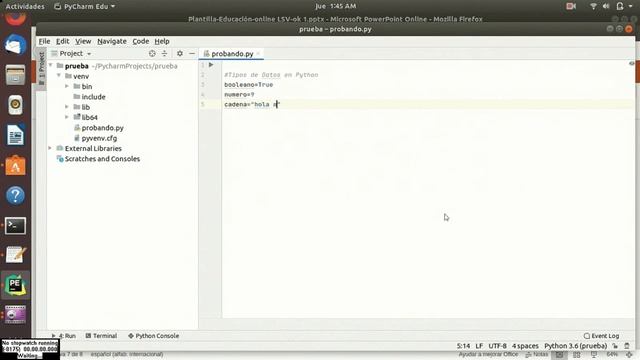This screenshot has height=360, width=640.
Task: Hide the Project panel with minus icon
Action: click(x=192, y=53)
